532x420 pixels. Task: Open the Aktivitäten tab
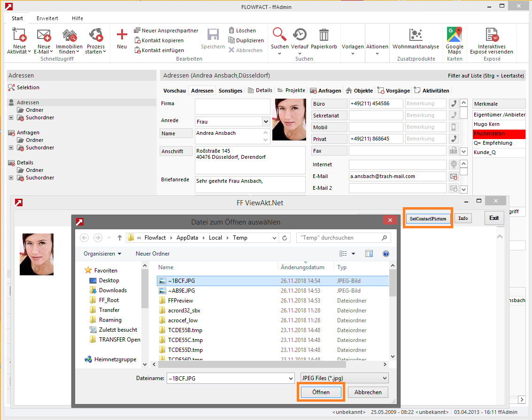click(x=432, y=91)
